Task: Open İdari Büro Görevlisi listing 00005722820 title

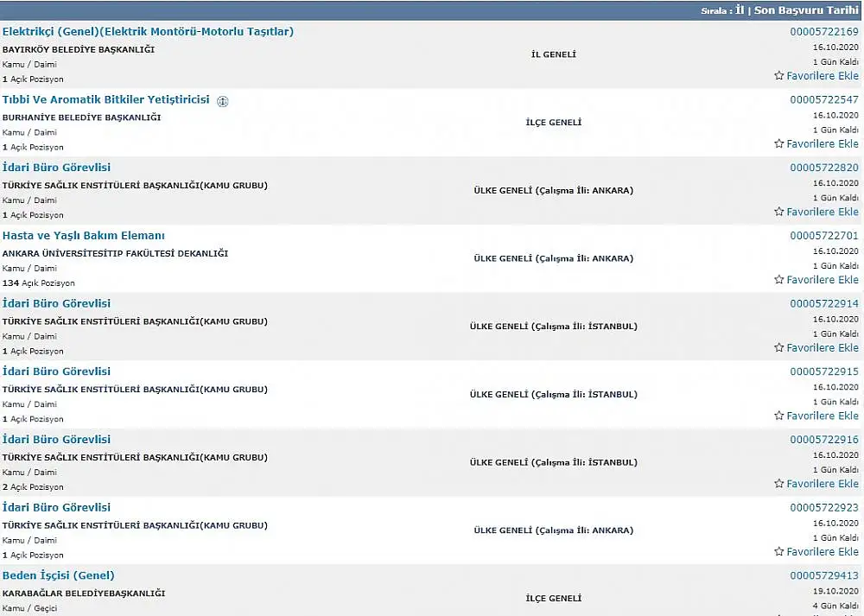Action: click(56, 168)
